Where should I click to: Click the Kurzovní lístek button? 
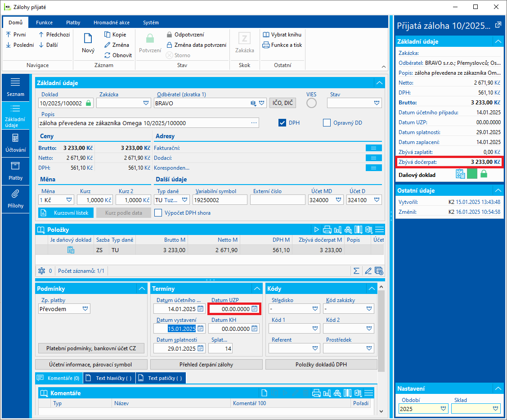[x=66, y=213]
